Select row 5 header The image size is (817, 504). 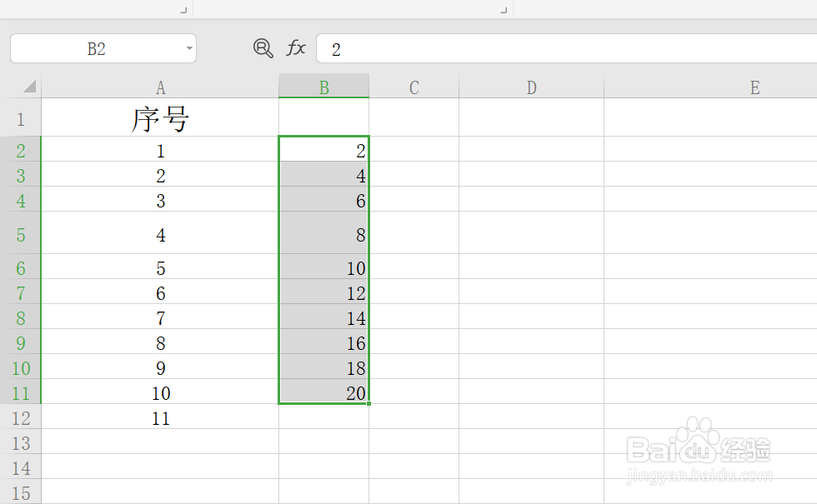coord(20,233)
